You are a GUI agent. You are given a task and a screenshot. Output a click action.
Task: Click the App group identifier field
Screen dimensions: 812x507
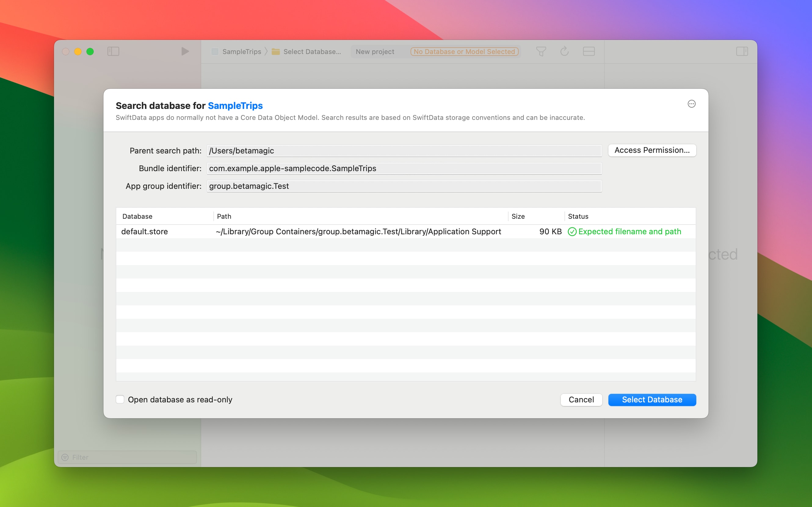point(404,186)
